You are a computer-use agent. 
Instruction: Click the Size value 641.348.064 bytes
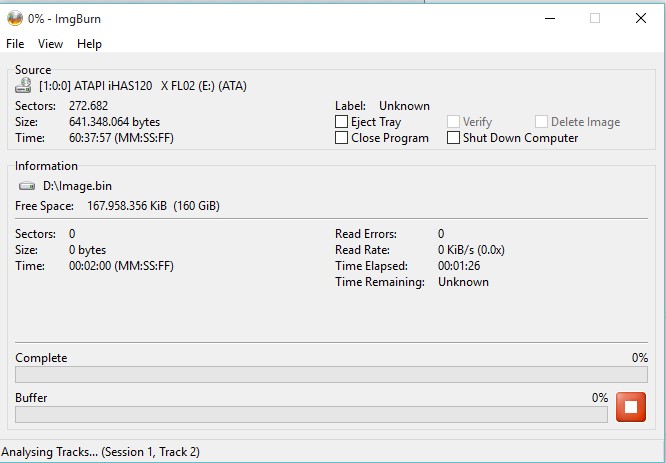(x=114, y=122)
